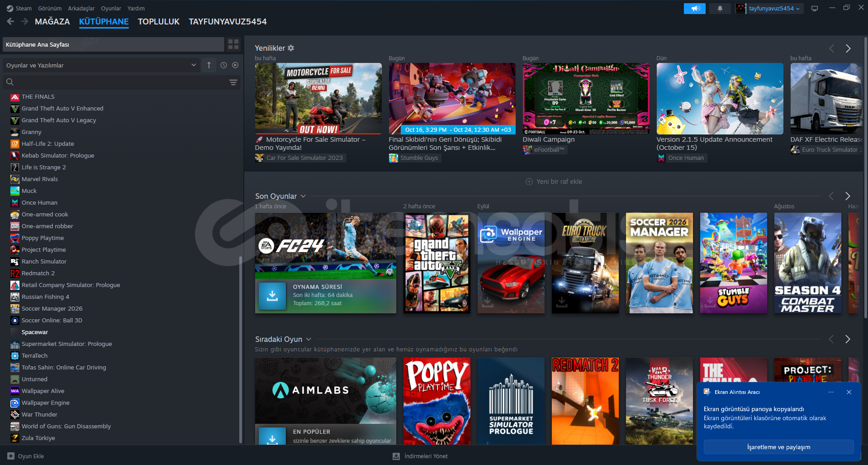The width and height of the screenshot is (868, 465).
Task: Show previous Yenilikler news items
Action: pos(831,48)
